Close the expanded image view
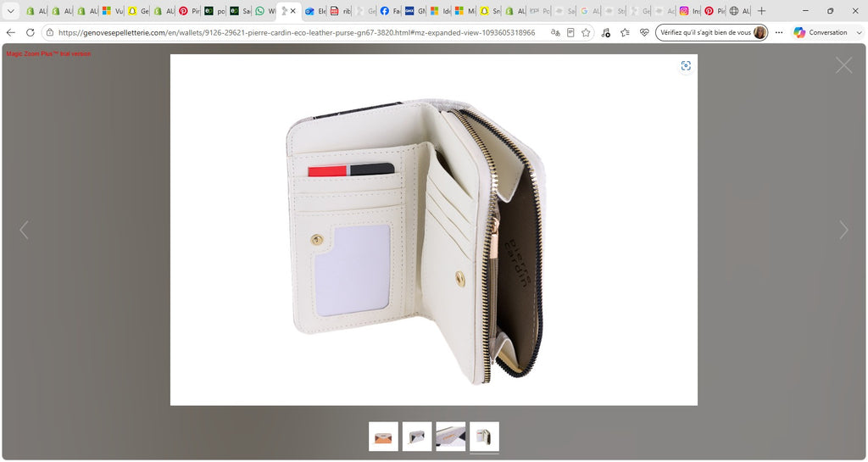The image size is (868, 462). [x=843, y=65]
